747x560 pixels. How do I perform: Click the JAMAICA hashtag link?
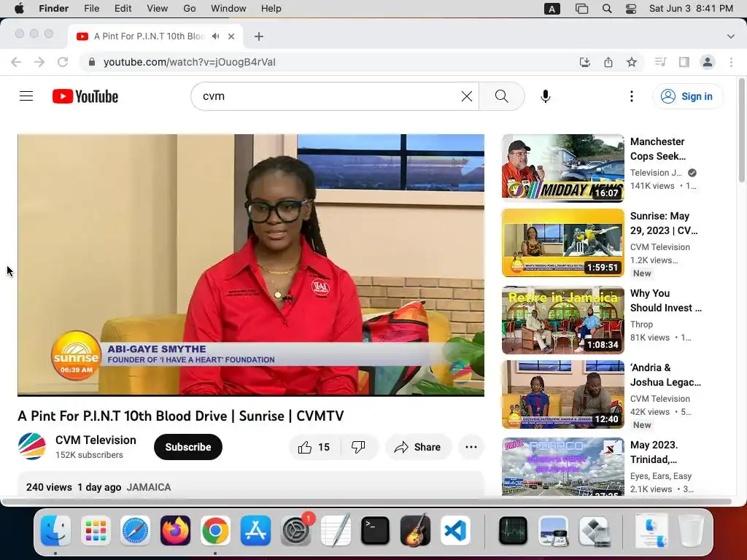point(149,487)
